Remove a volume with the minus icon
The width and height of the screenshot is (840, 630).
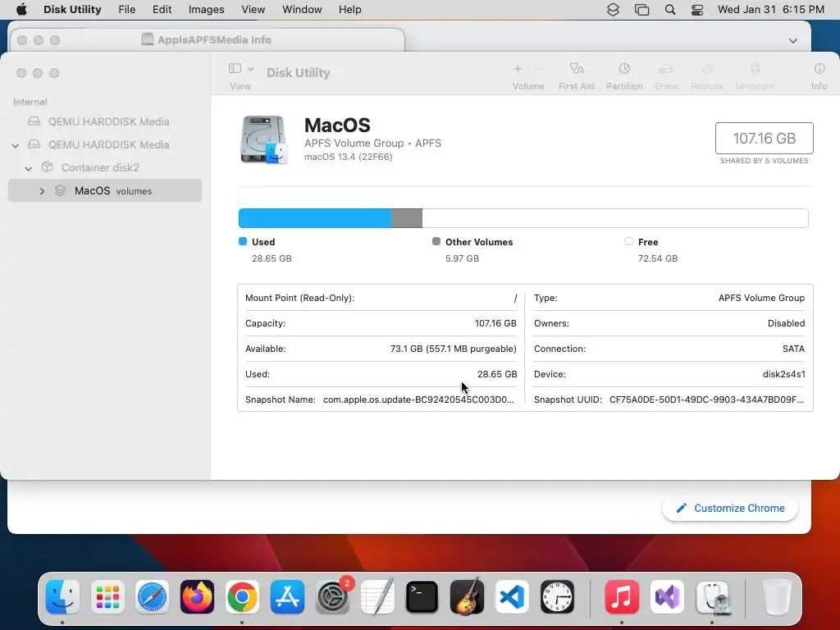(540, 69)
